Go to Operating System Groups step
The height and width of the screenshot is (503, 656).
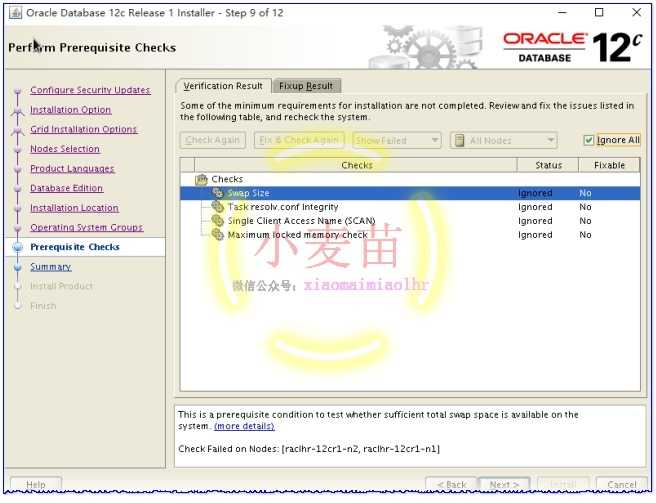click(87, 227)
